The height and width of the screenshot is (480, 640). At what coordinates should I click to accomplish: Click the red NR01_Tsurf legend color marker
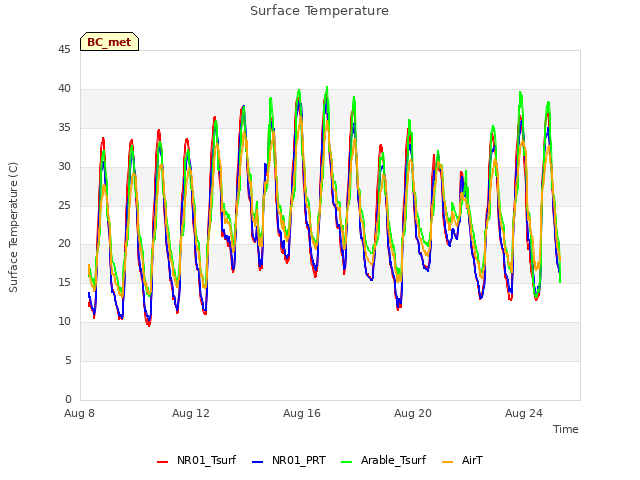[162, 462]
